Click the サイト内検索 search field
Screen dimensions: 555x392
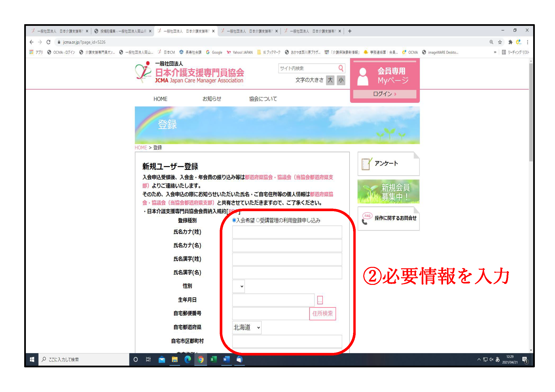(x=308, y=68)
